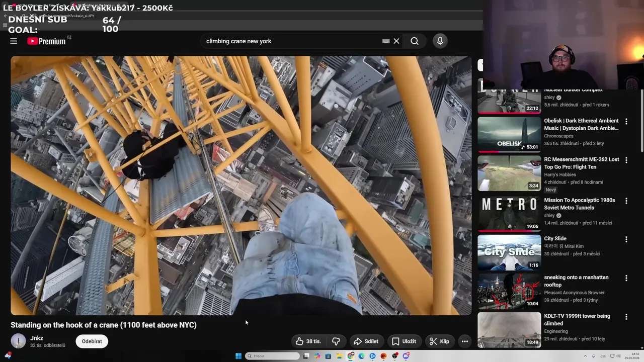Open the City Slide thumbnail (1:16)
Screen dimensions: 644x362
[x=509, y=252]
